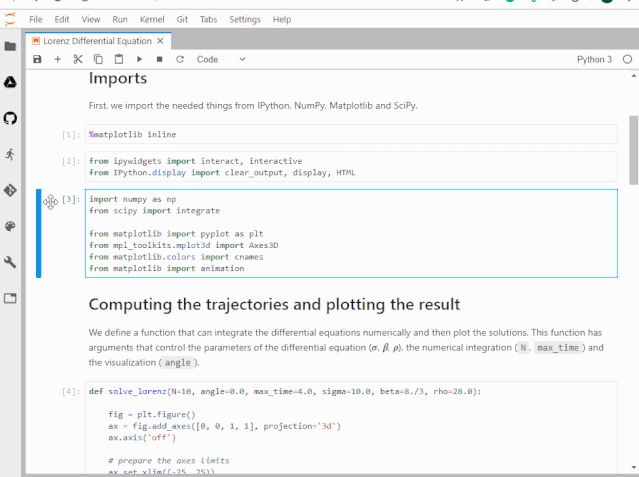The height and width of the screenshot is (477, 639).
Task: Select the Lorenz Differential Equation notebook tab
Action: pyautogui.click(x=97, y=41)
